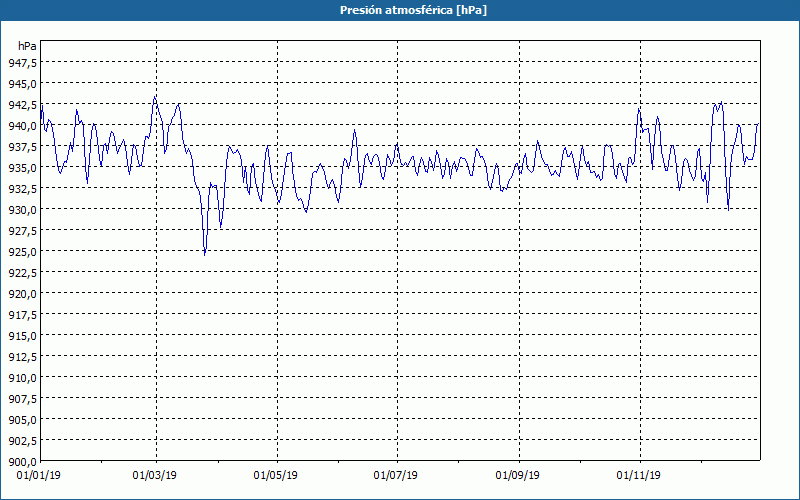
Task: Select the 910,0 axis value
Action: click(x=22, y=378)
